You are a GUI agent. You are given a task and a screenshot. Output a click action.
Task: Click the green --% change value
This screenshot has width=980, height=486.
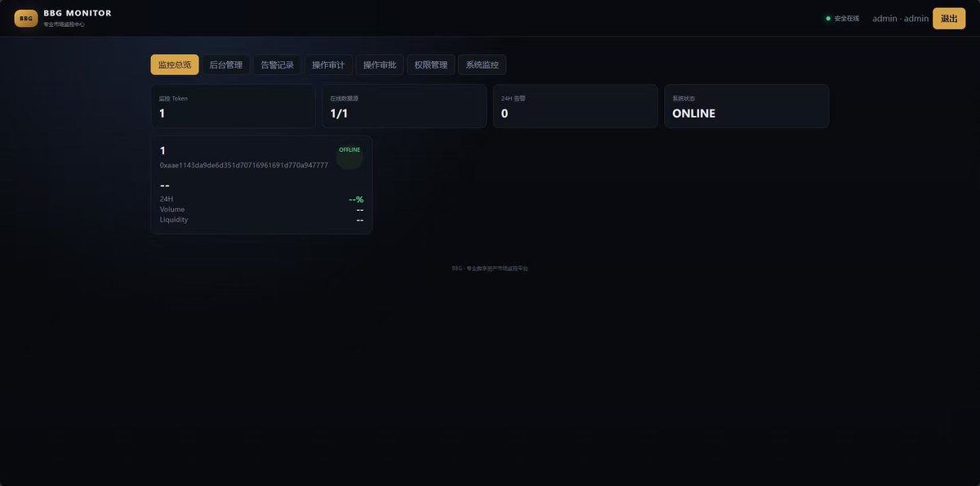(356, 199)
